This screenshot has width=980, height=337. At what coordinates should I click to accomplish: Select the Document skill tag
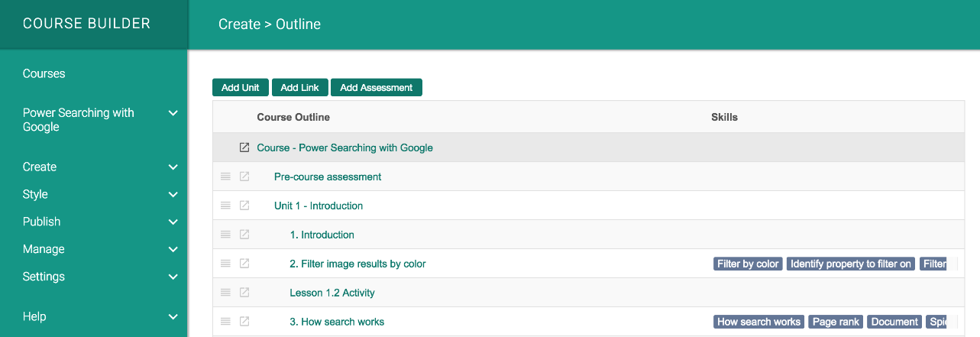tap(894, 322)
